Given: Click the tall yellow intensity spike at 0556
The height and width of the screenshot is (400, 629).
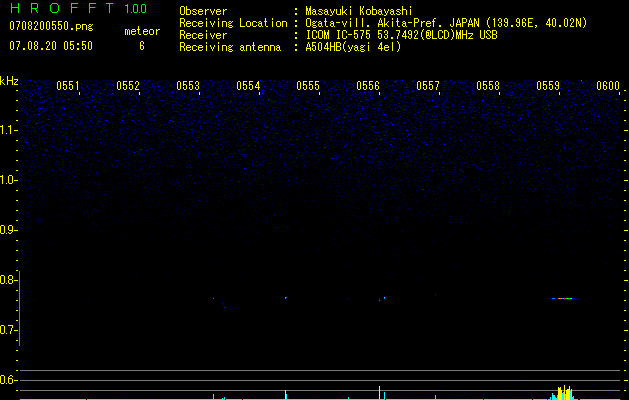Looking at the screenshot, I should (x=379, y=392).
